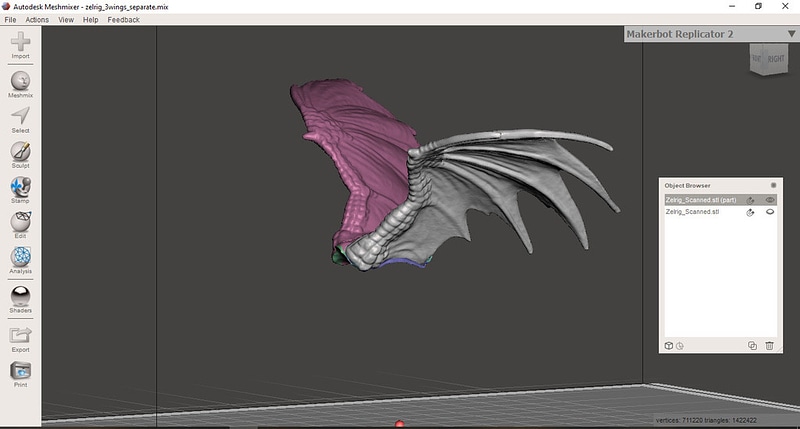Duplicate object via Object Browser copy icon

752,345
